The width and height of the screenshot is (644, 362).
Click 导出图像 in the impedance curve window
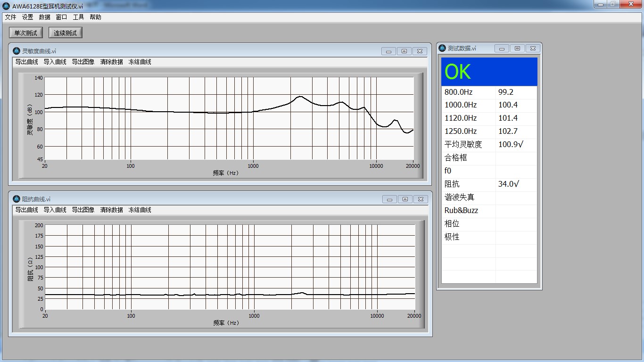click(83, 210)
